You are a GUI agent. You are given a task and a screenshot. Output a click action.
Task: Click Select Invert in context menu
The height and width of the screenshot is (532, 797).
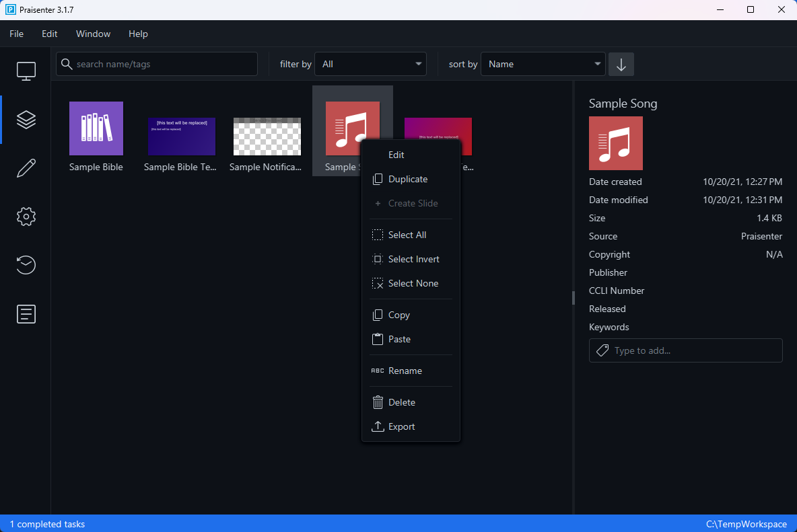point(413,260)
